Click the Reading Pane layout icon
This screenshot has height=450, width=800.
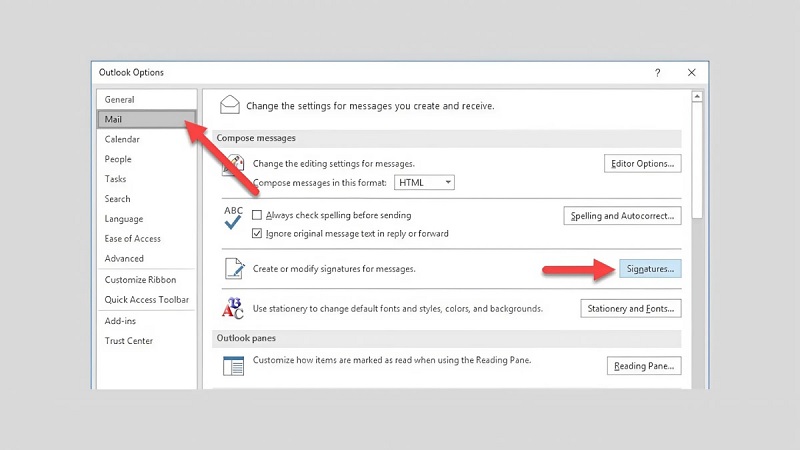point(233,366)
